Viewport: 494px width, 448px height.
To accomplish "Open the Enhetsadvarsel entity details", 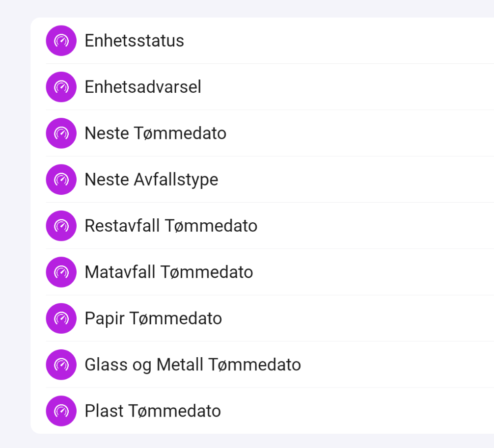I will 142,87.
